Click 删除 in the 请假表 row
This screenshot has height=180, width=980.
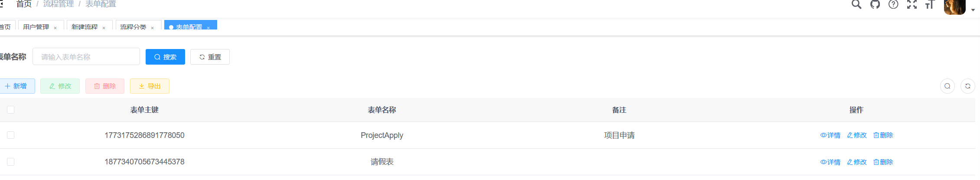883,162
